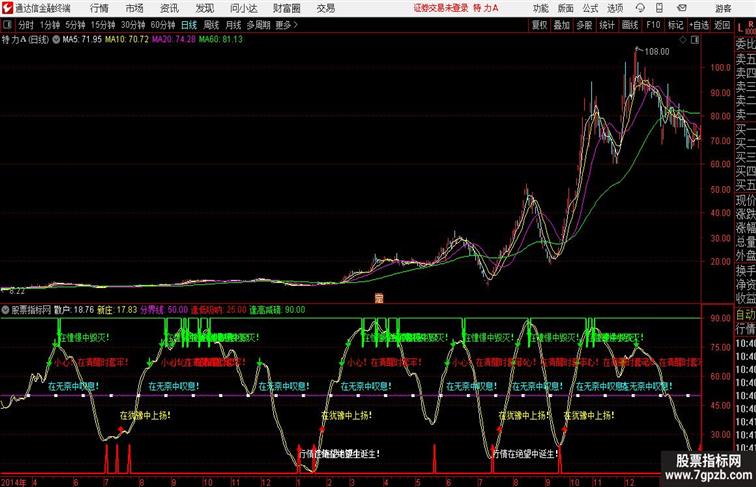Click the 散户: 18.76 indicator value
Image resolution: width=756 pixels, height=487 pixels.
74,310
